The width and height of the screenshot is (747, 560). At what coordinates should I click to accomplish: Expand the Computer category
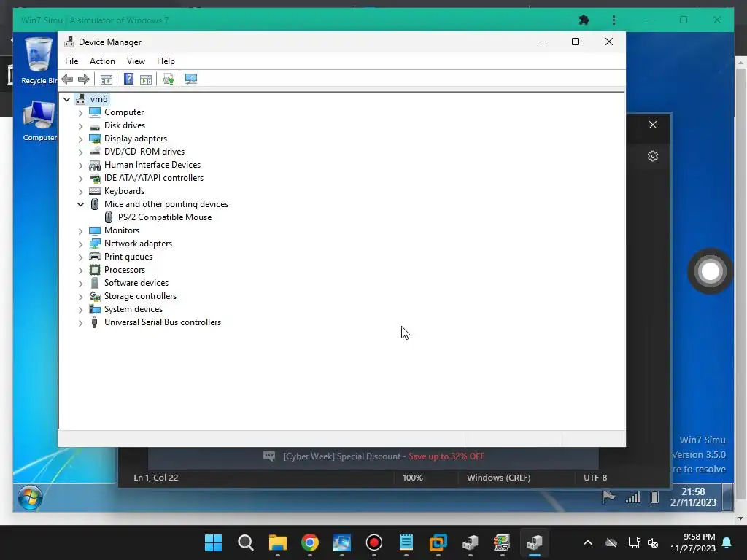click(x=80, y=113)
